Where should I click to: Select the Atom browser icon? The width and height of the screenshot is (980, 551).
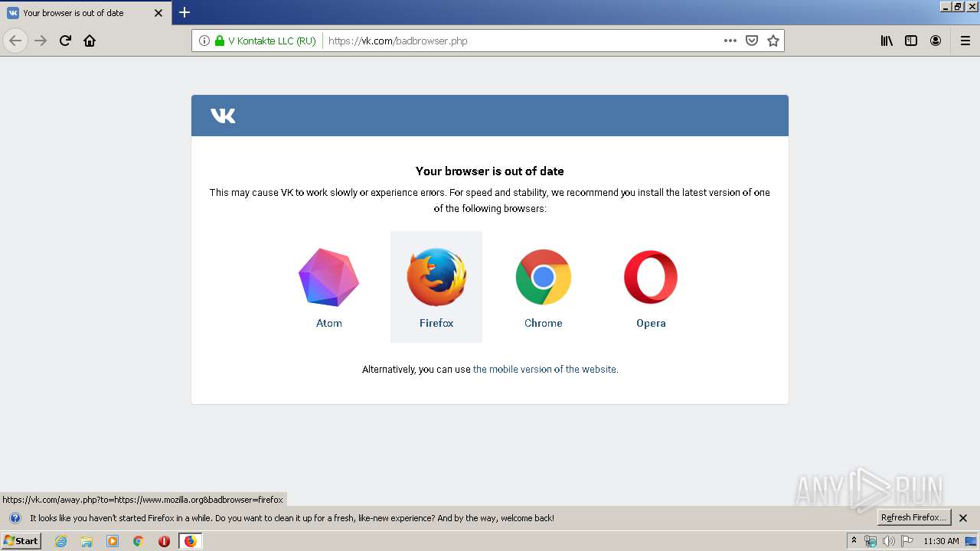point(329,277)
